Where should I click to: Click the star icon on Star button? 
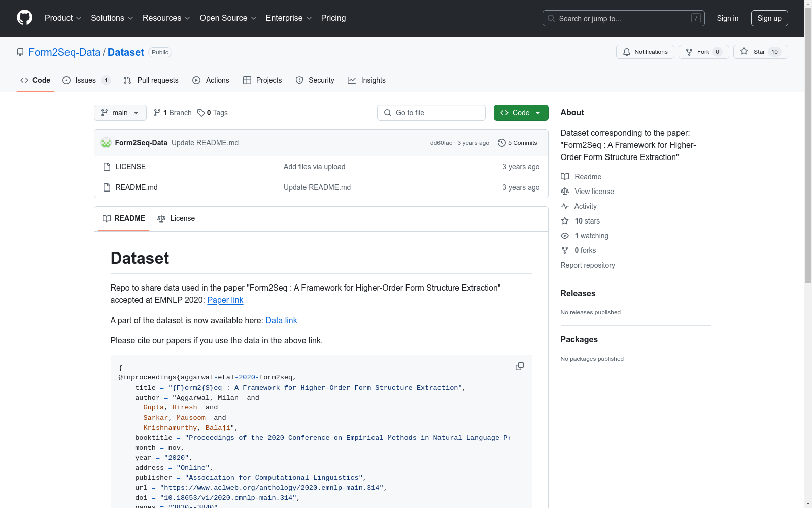pyautogui.click(x=744, y=51)
